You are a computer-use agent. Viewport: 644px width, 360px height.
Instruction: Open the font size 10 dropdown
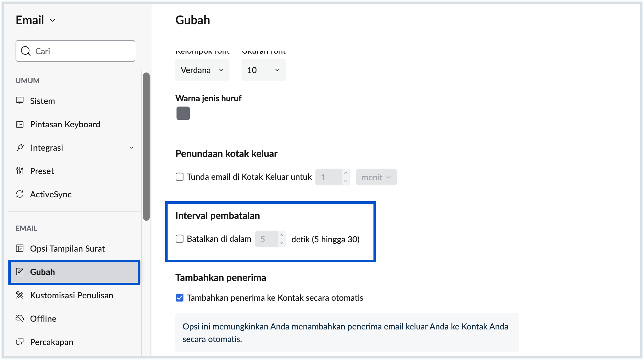click(263, 70)
